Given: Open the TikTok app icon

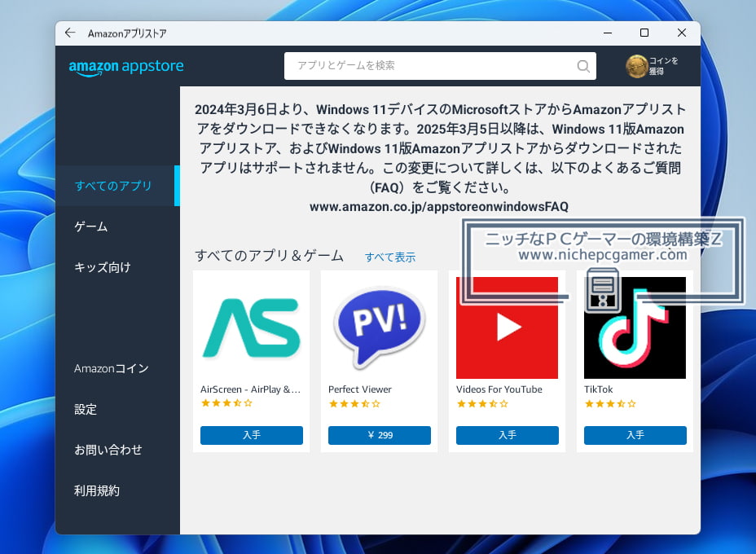Looking at the screenshot, I should [635, 328].
